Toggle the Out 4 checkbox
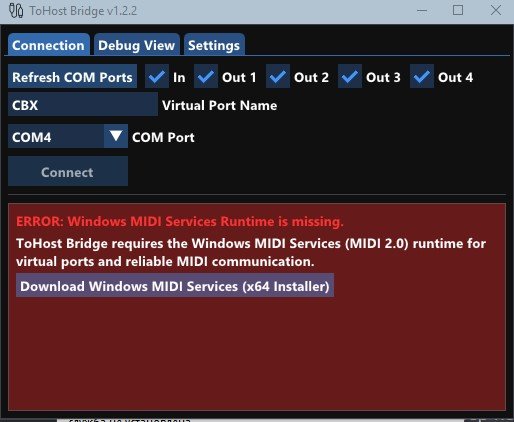 click(422, 77)
